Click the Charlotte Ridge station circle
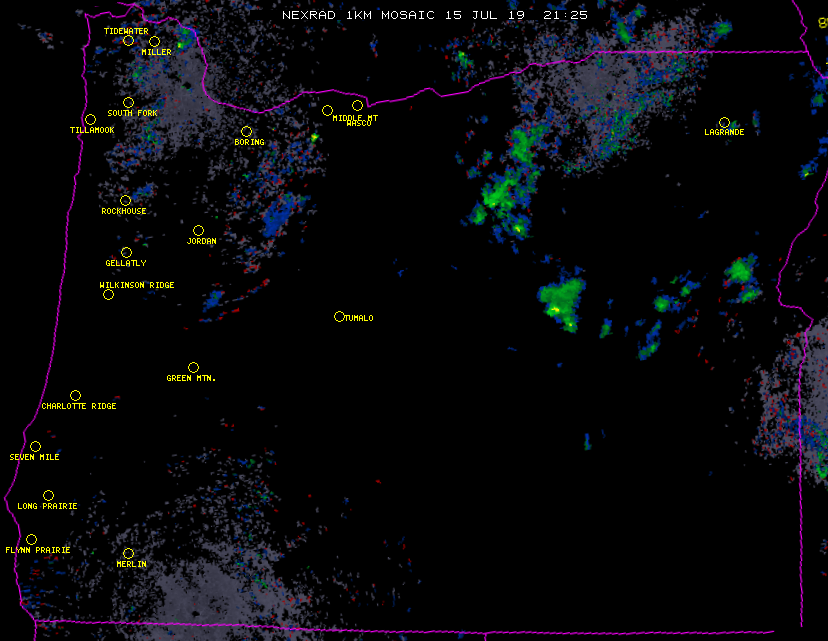 click(x=75, y=395)
